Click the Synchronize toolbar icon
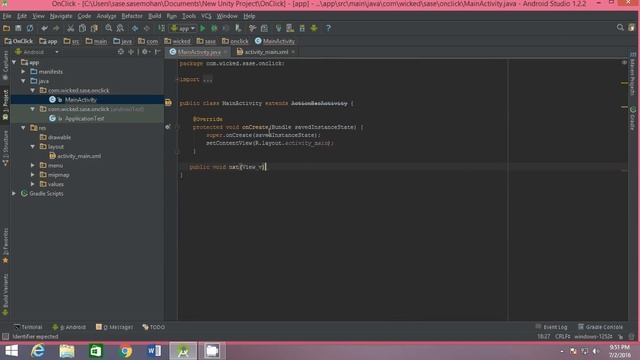640x360 pixels. click(30, 28)
